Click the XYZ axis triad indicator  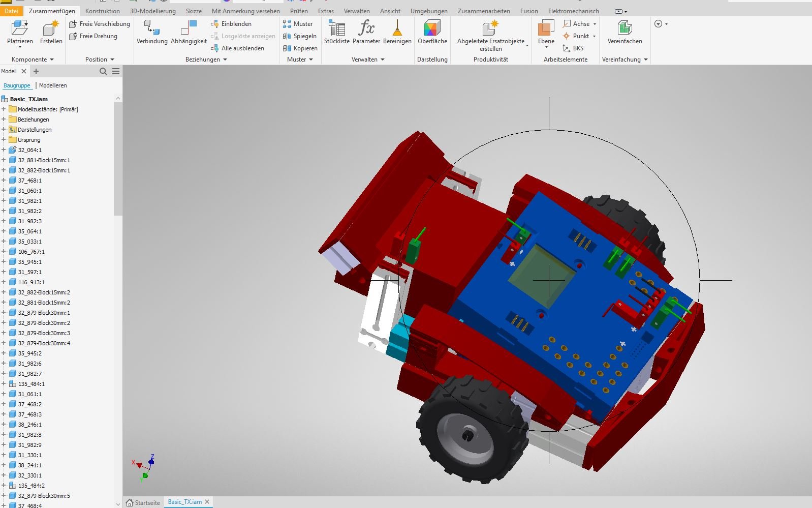[x=143, y=468]
